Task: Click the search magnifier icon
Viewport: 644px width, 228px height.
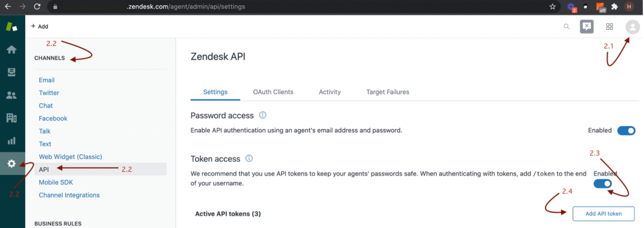Action: [x=567, y=27]
